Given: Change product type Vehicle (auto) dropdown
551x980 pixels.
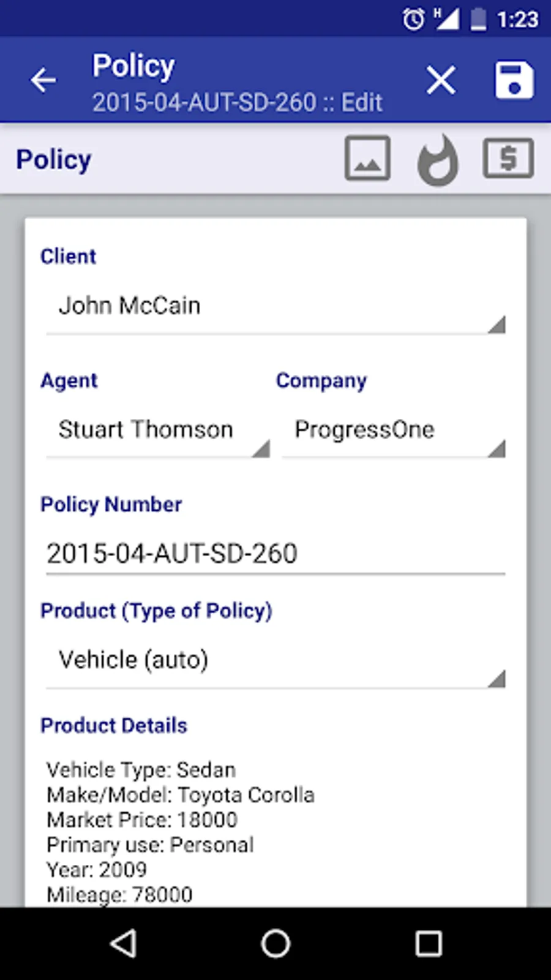Looking at the screenshot, I should (x=275, y=660).
